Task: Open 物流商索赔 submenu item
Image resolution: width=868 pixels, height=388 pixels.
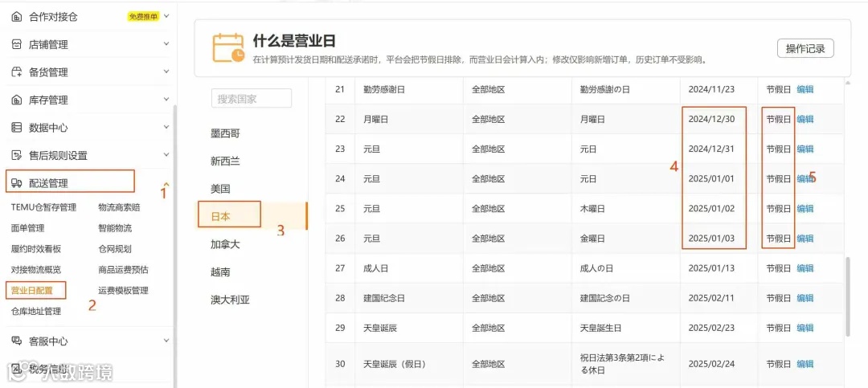Action: pyautogui.click(x=119, y=207)
